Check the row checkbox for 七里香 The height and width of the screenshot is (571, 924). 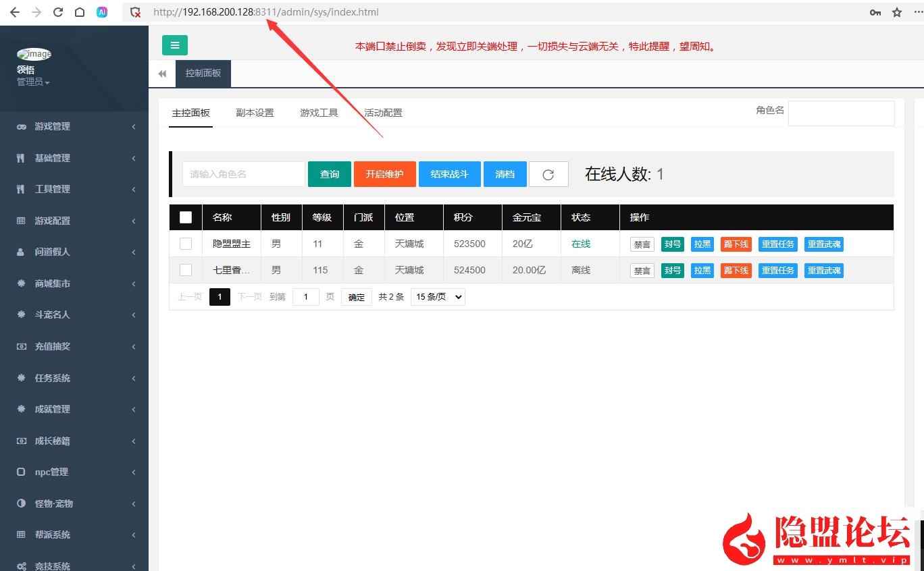186,270
